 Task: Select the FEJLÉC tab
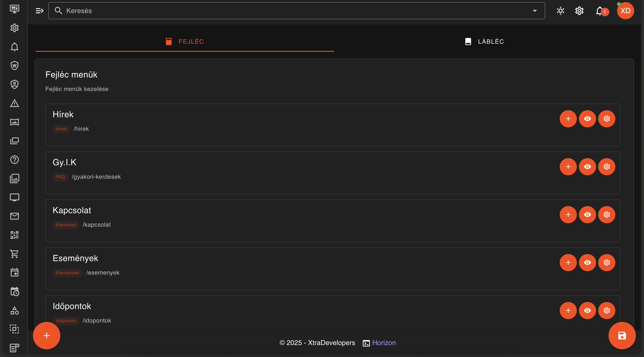[184, 42]
